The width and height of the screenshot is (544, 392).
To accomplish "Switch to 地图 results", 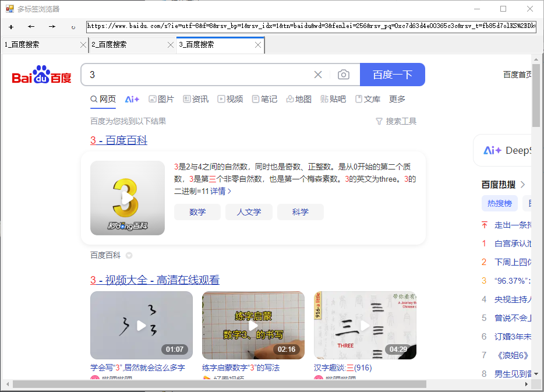I will (299, 99).
